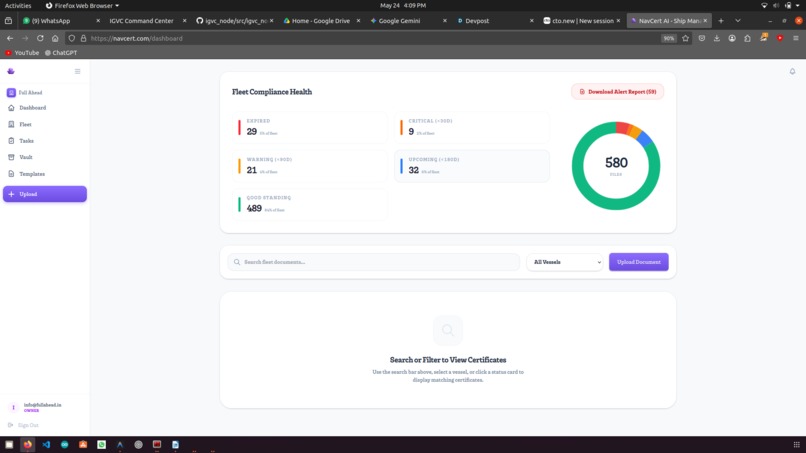Screen dimensions: 806x453
Task: Focus the Search fleet documents field
Action: pyautogui.click(x=374, y=262)
